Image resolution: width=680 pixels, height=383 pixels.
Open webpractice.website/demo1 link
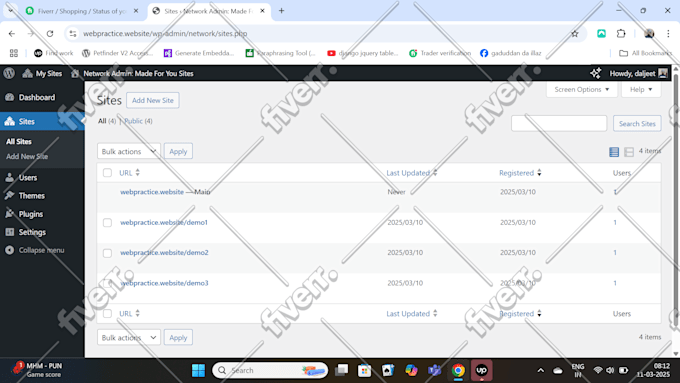164,222
